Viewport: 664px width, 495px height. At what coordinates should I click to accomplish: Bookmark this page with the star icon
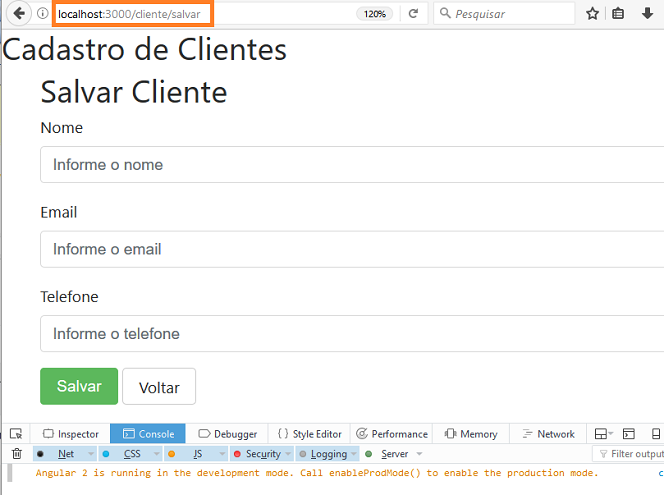pos(592,14)
